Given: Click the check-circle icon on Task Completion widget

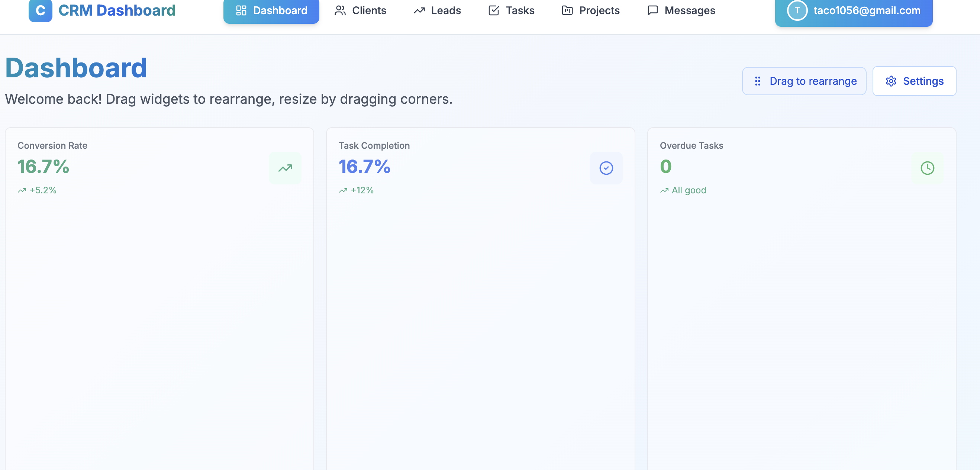Looking at the screenshot, I should point(606,168).
